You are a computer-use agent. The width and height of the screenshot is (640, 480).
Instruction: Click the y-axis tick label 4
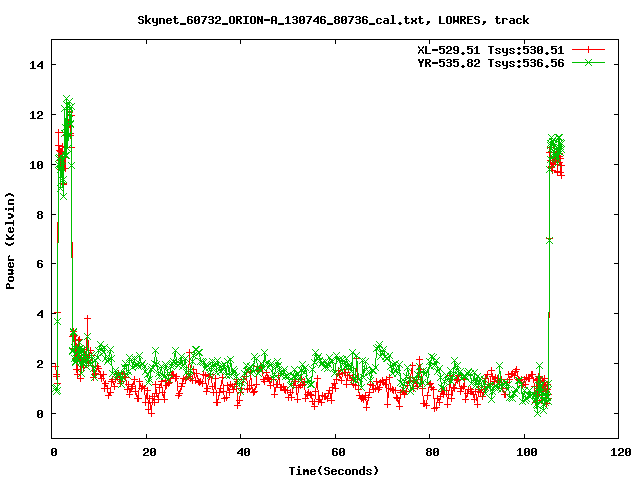coord(40,314)
